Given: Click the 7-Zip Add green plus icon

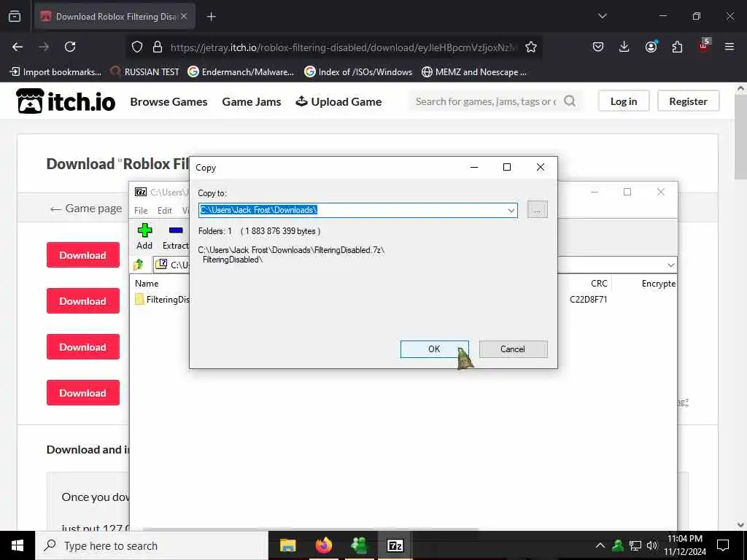Looking at the screenshot, I should (144, 230).
